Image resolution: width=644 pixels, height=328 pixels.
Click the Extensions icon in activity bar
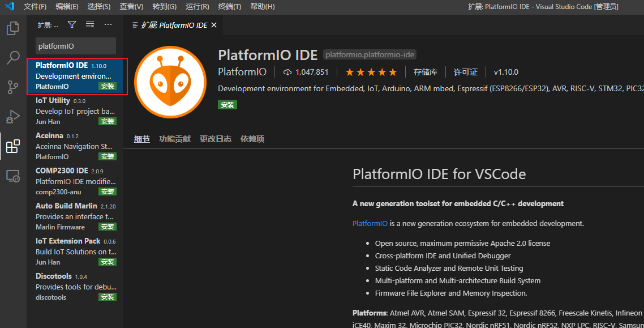[12, 147]
